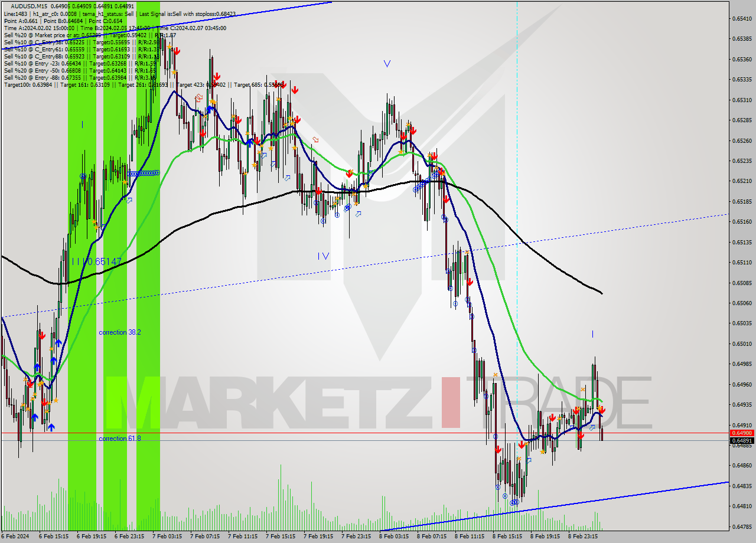Click the 0.65335 price axis label
Image resolution: width=756 pixels, height=543 pixels.
point(742,79)
